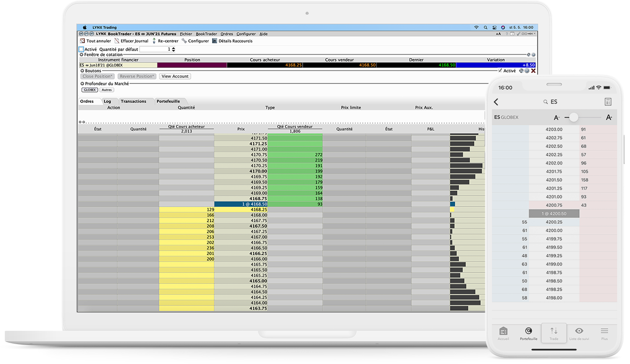Tap the A- decrease font icon on phone
Screen dimensions: 630x364
(557, 117)
